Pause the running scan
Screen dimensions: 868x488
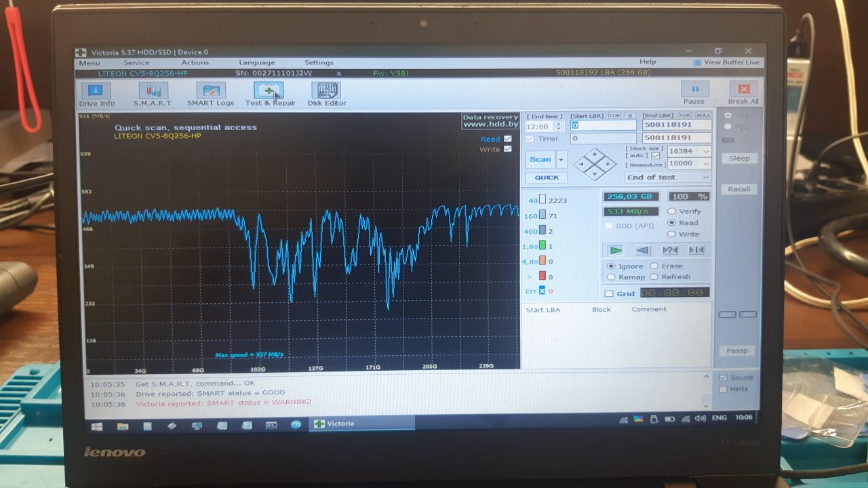point(694,93)
